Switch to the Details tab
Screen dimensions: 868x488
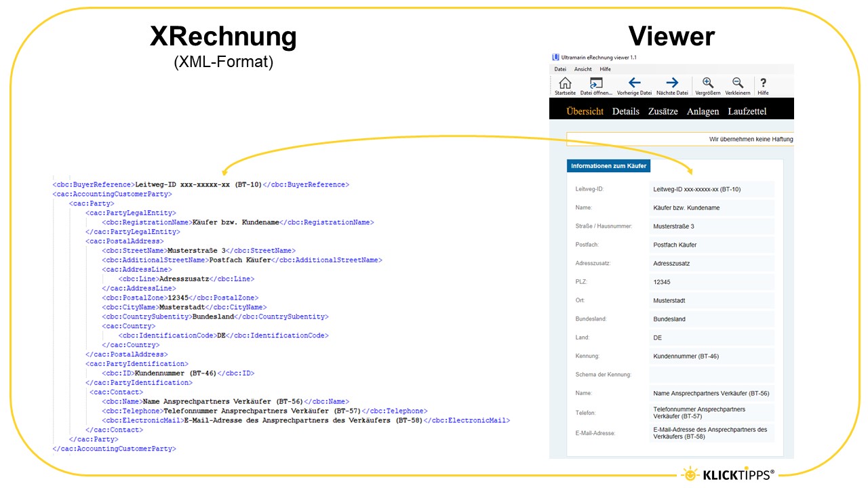pos(626,111)
